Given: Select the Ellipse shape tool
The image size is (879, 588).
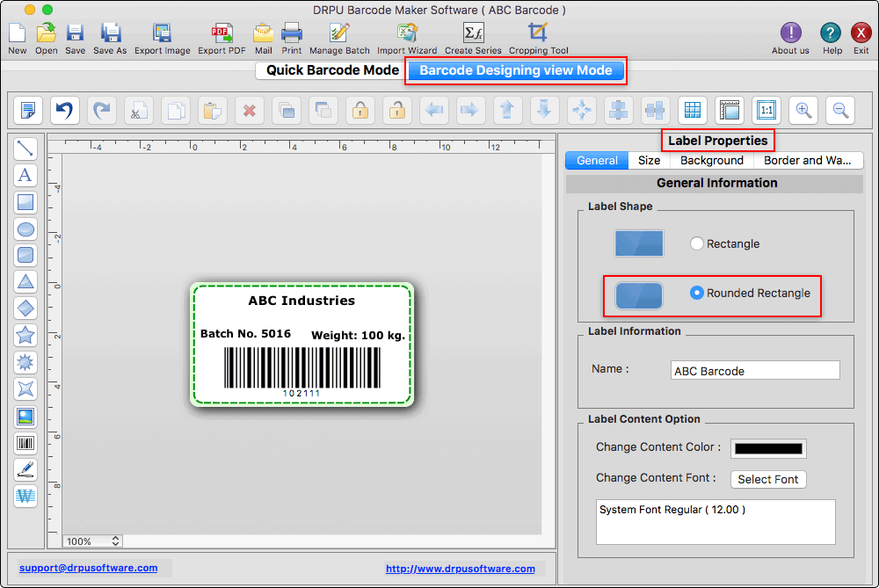Looking at the screenshot, I should click(25, 229).
